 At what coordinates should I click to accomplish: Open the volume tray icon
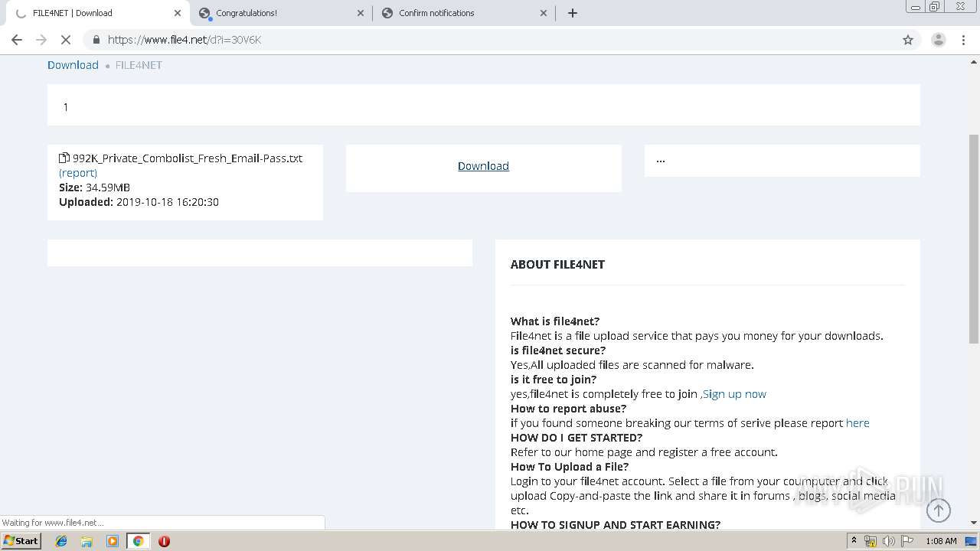pos(888,541)
